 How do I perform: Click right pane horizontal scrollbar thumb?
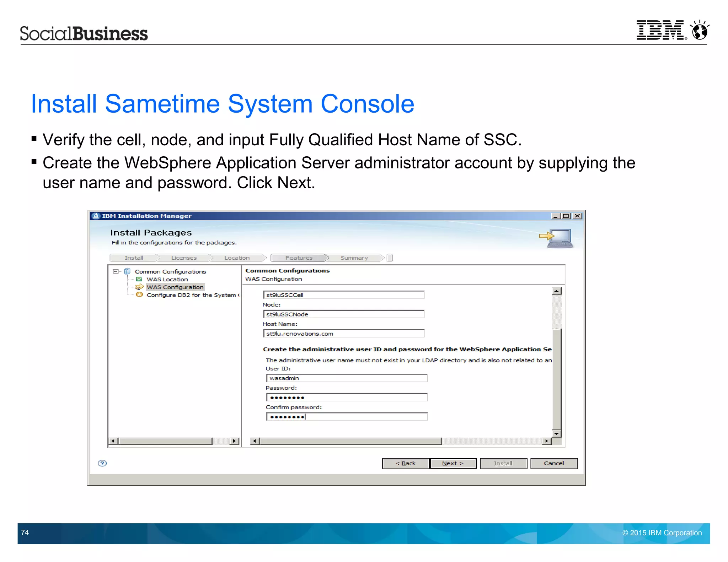350,441
